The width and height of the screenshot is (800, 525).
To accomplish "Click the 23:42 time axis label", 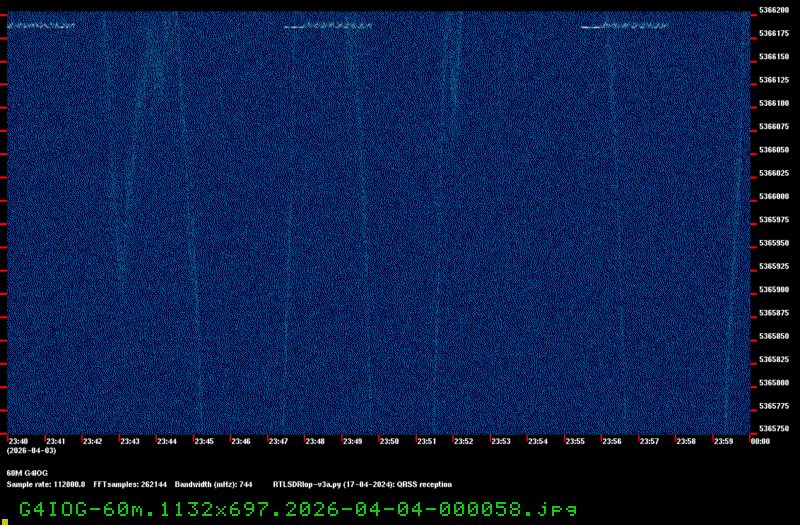I will (92, 441).
